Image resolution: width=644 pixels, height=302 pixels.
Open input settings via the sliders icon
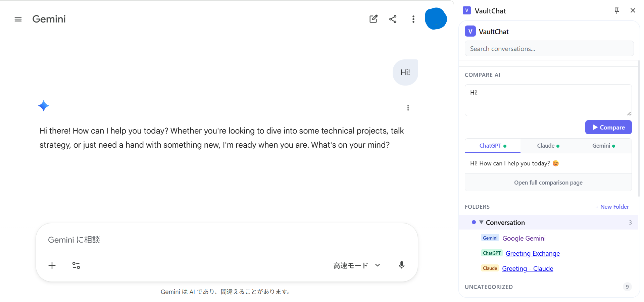click(x=76, y=265)
